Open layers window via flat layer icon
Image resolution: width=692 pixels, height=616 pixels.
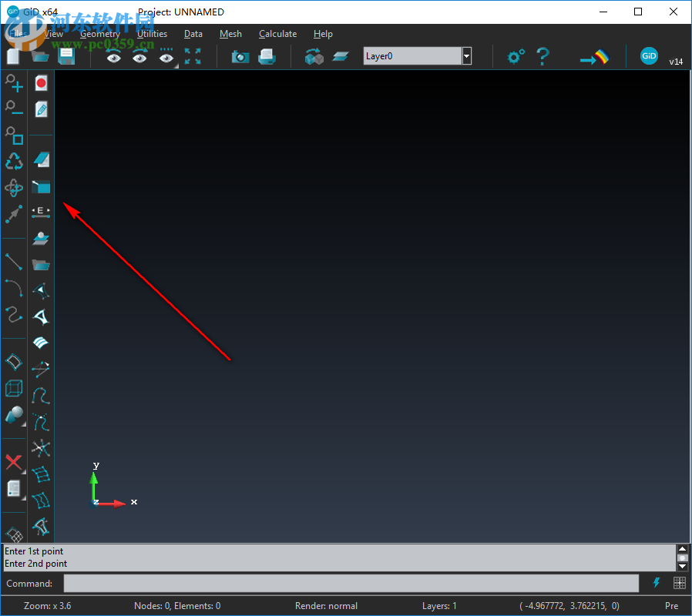(x=341, y=56)
